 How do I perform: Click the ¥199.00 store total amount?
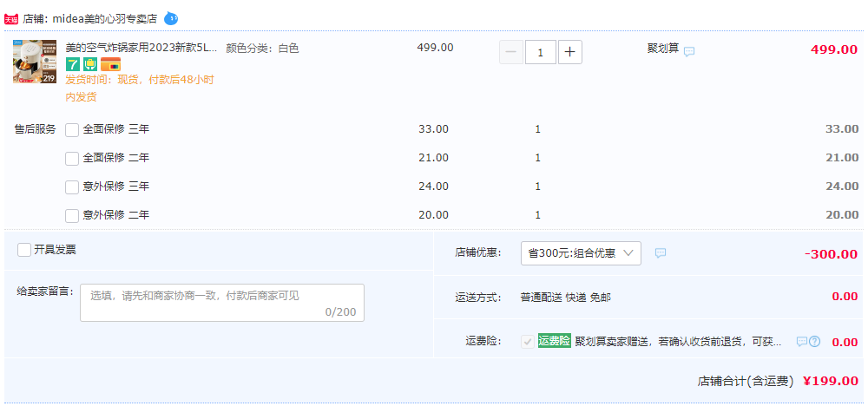click(x=831, y=381)
